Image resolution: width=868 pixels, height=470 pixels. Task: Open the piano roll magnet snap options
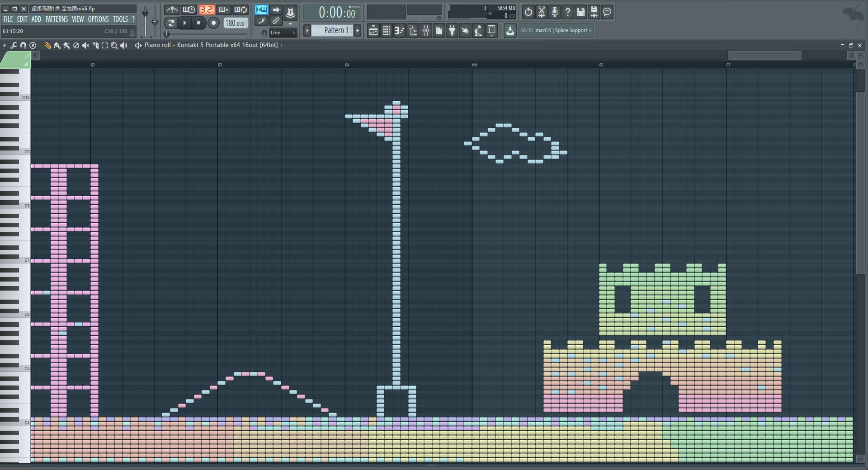tap(24, 45)
